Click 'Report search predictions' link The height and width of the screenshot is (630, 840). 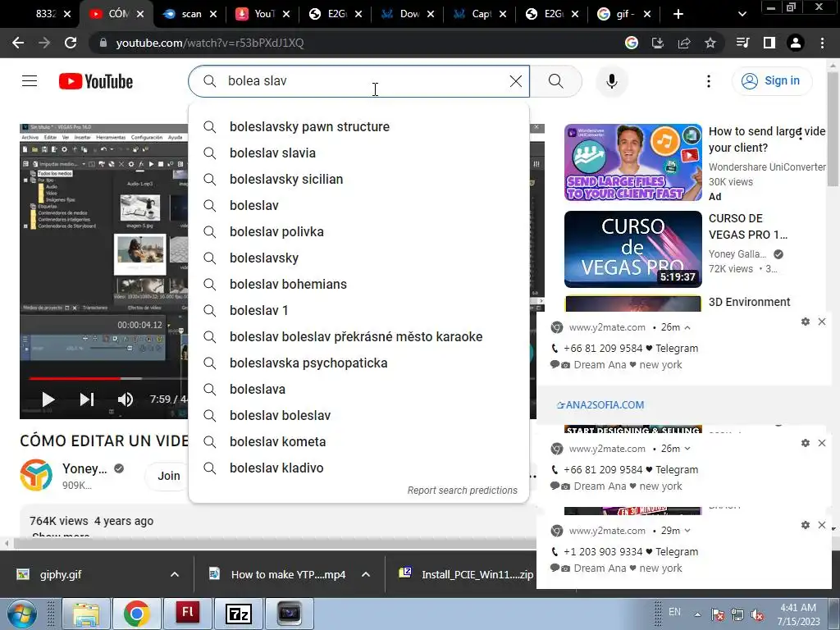(463, 491)
